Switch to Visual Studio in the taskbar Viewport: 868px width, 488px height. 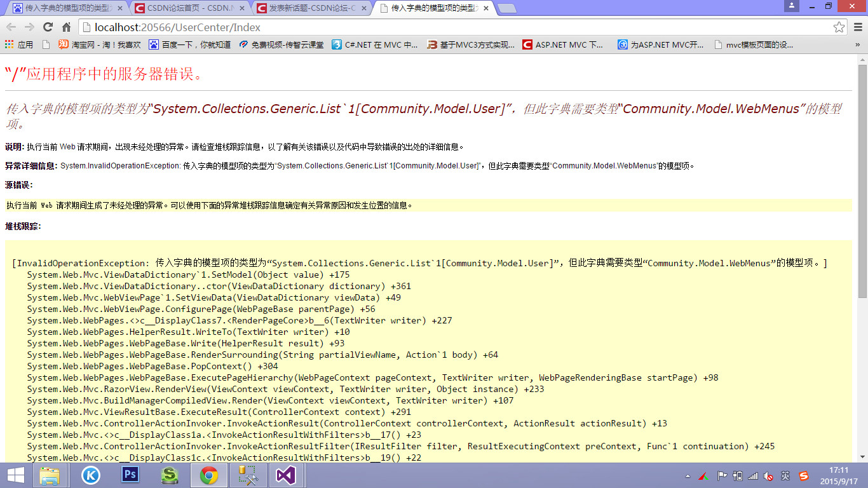[287, 475]
